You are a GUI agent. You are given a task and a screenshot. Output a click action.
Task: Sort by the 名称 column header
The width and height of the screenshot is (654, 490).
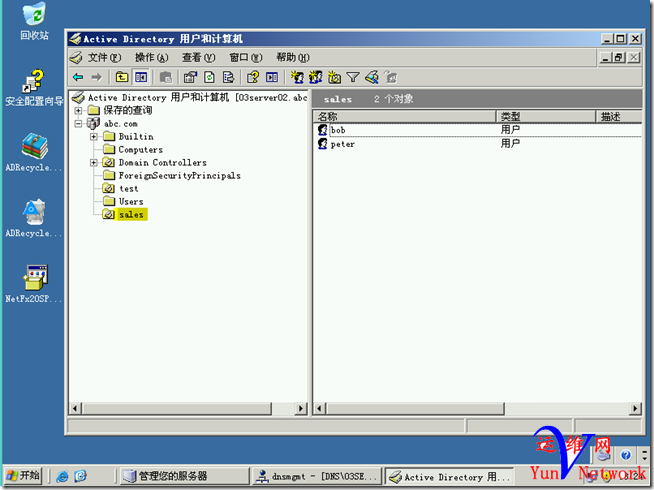tap(404, 116)
